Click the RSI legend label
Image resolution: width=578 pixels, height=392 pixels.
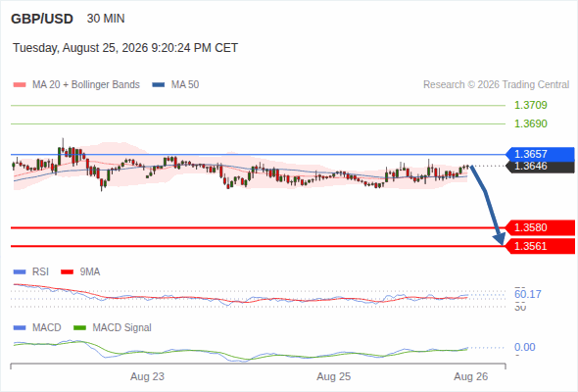pyautogui.click(x=40, y=272)
